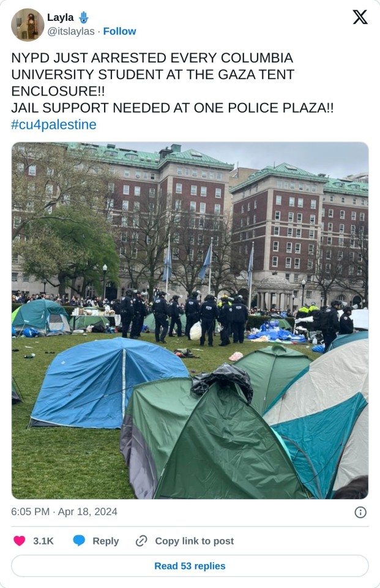Viewport: 380px width, 588px height.
Task: Click the X logo icon
Action: point(360,17)
